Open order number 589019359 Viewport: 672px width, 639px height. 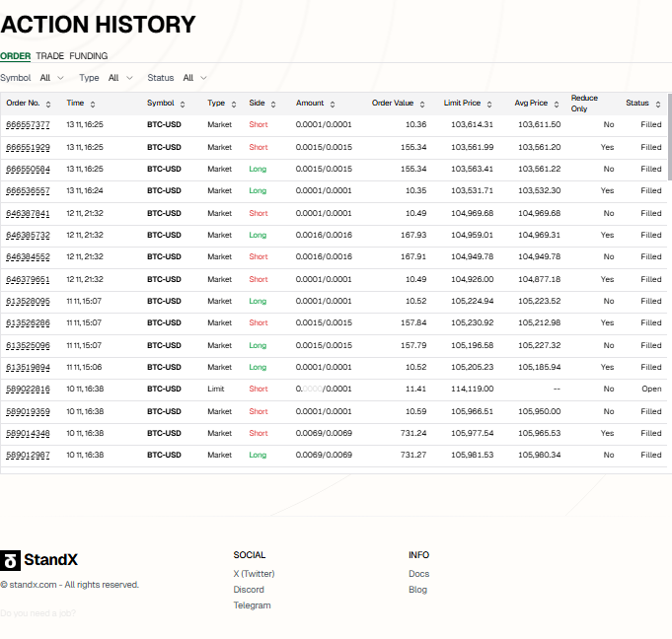click(x=28, y=411)
